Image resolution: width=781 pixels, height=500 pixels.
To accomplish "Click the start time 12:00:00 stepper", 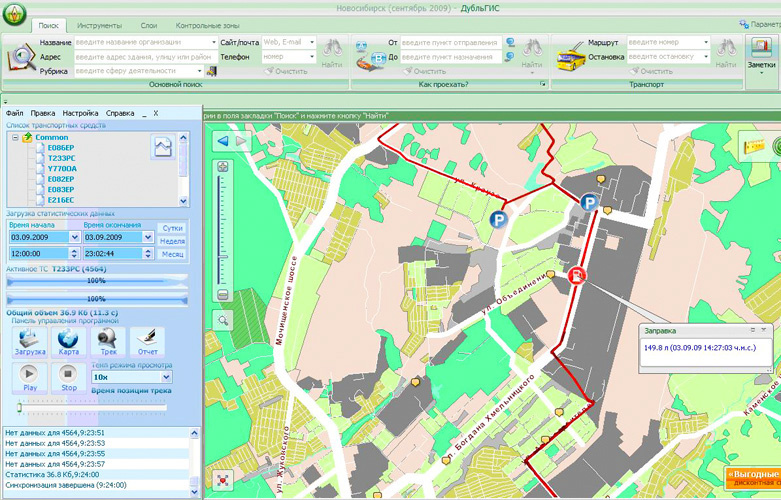I will coord(74,253).
